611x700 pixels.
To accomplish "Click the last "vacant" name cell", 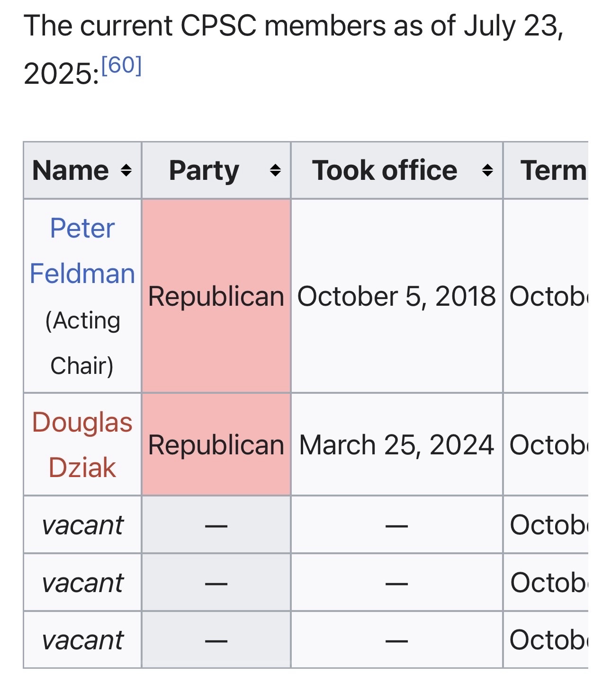I will 82,640.
